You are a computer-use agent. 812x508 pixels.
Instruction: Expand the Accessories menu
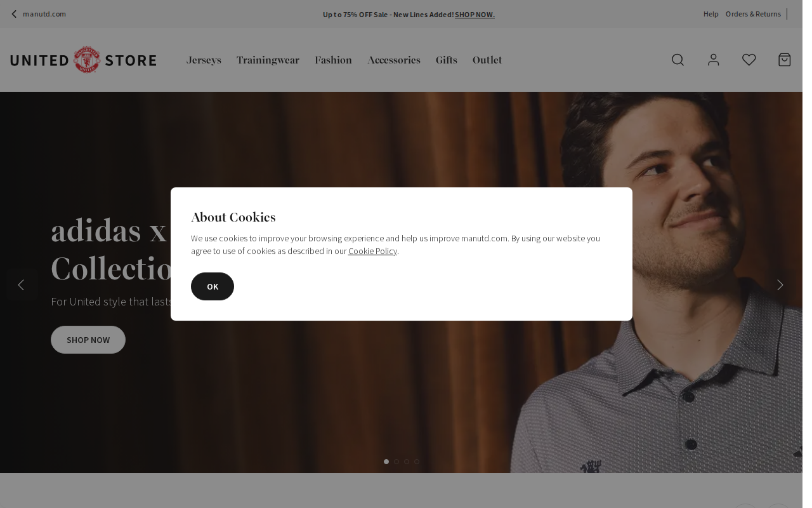click(x=393, y=60)
